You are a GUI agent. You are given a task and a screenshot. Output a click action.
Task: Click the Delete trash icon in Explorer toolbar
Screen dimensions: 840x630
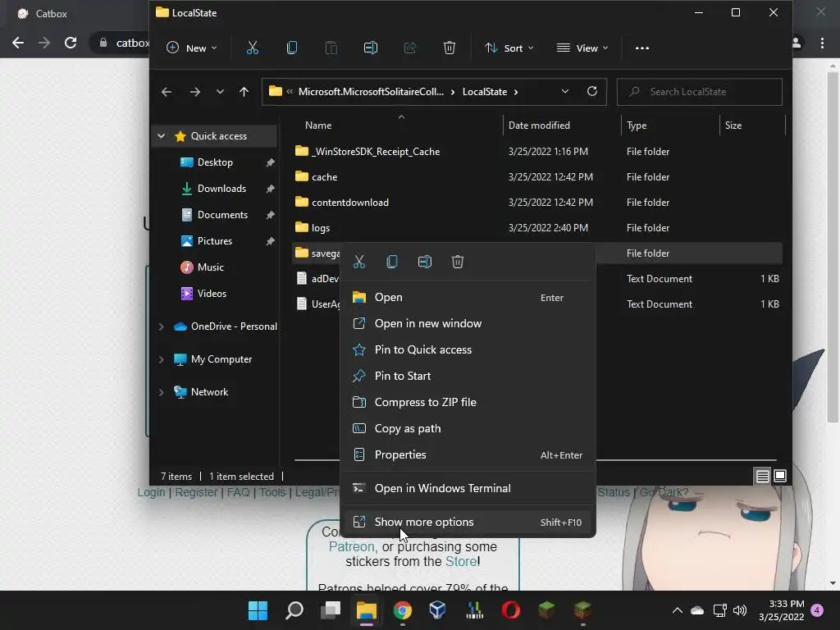click(x=450, y=48)
